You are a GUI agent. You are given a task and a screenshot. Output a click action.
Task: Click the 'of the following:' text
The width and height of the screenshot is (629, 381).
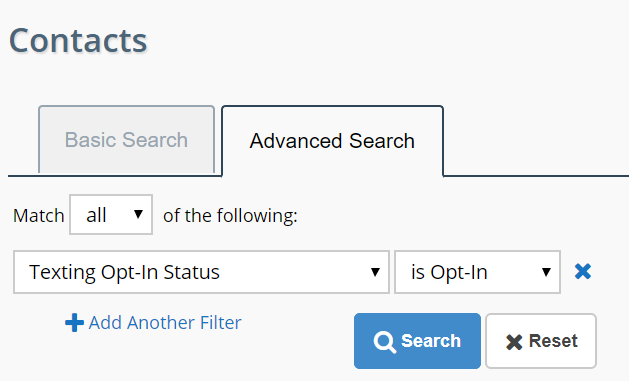(230, 215)
